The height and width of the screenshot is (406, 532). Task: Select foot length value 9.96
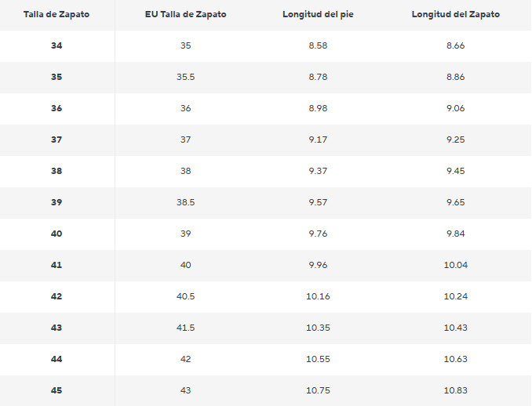[318, 265]
